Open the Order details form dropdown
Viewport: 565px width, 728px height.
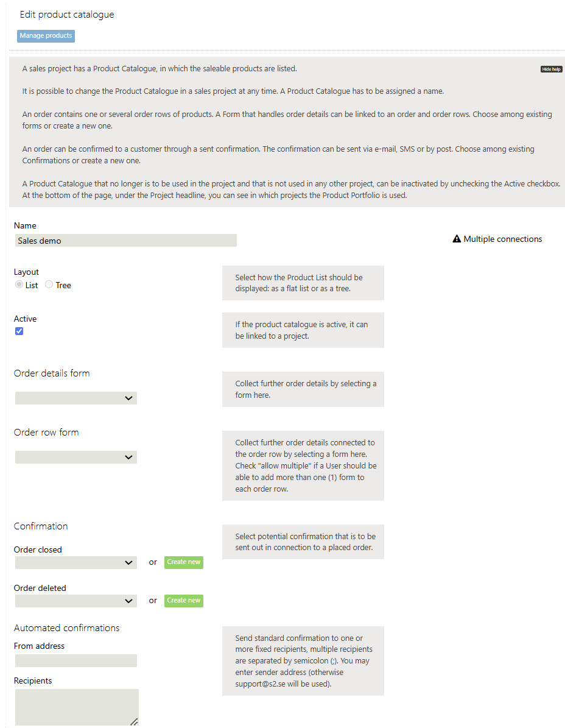point(75,398)
